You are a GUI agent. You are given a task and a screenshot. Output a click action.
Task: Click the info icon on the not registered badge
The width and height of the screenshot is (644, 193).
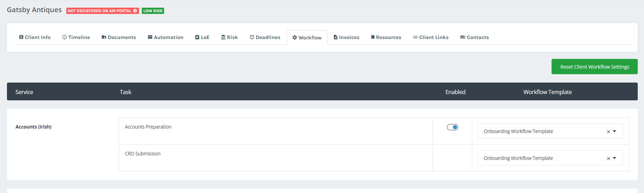pos(135,11)
